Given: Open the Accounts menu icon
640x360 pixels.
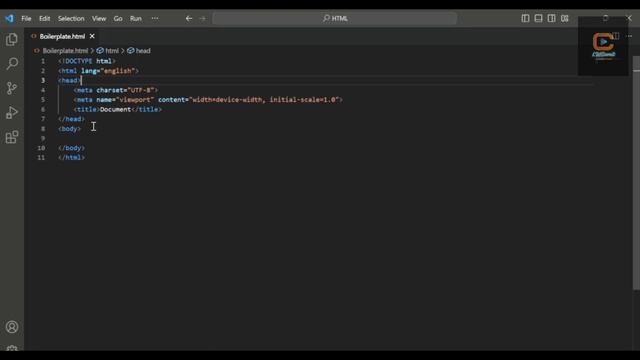Looking at the screenshot, I should [x=12, y=327].
